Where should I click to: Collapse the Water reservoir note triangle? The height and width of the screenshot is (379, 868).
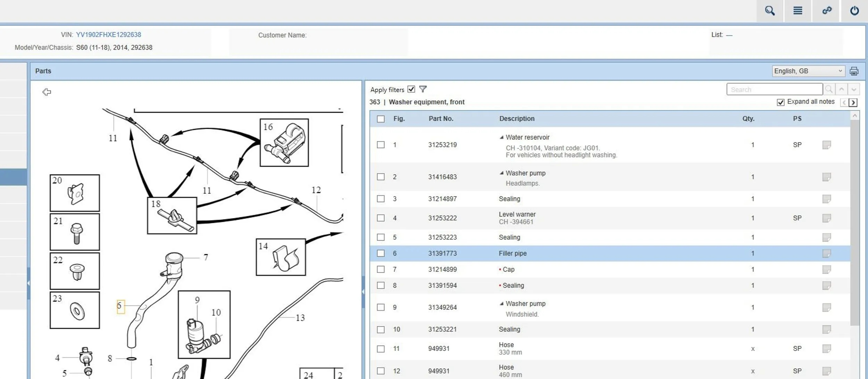501,137
